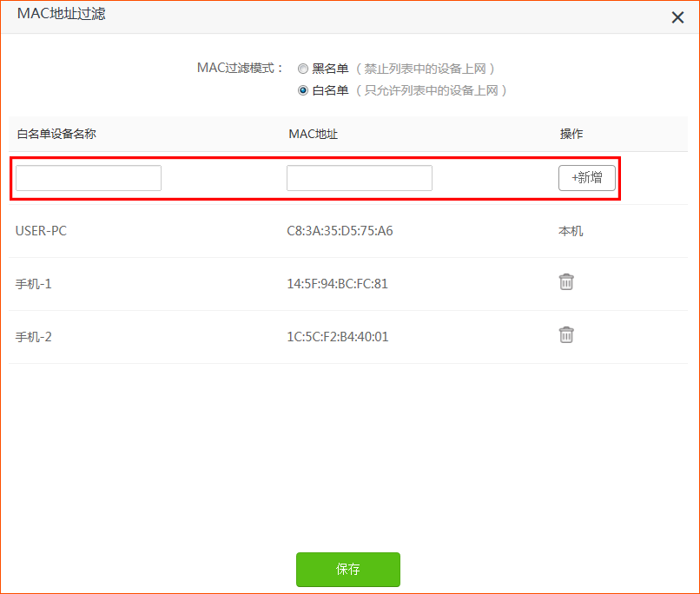Click the 操作 column header
This screenshot has width=700, height=594.
(571, 134)
